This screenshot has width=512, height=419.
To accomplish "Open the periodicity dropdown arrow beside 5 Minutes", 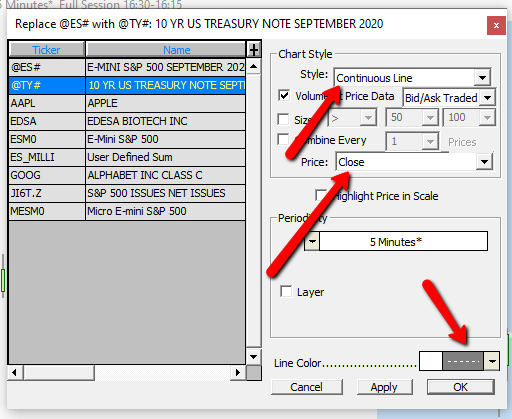I will [x=312, y=241].
